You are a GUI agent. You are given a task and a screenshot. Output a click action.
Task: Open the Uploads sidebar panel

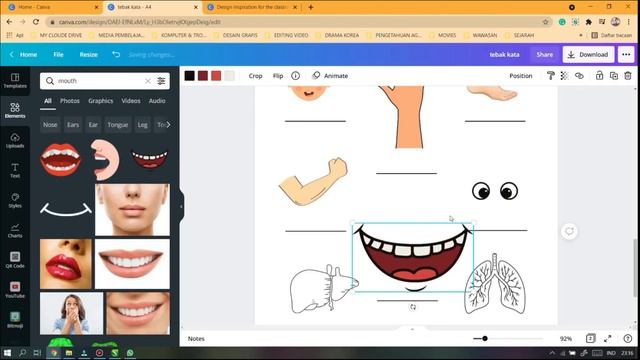[x=15, y=141]
